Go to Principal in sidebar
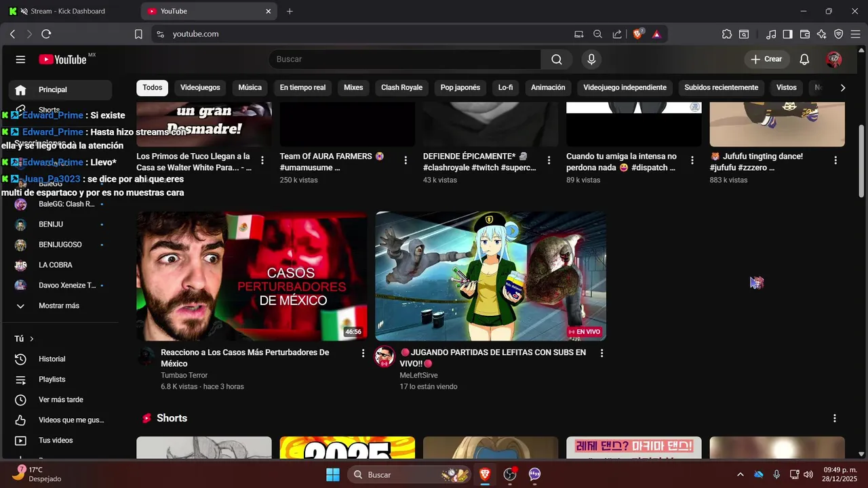 pos(60,89)
